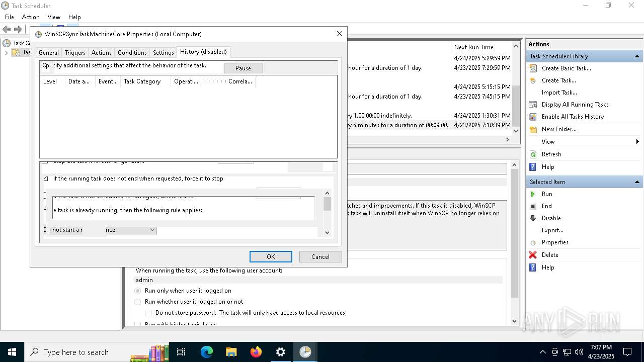Click the Help icon under Selected Item
Screen dimensions: 644x362
pyautogui.click(x=533, y=267)
